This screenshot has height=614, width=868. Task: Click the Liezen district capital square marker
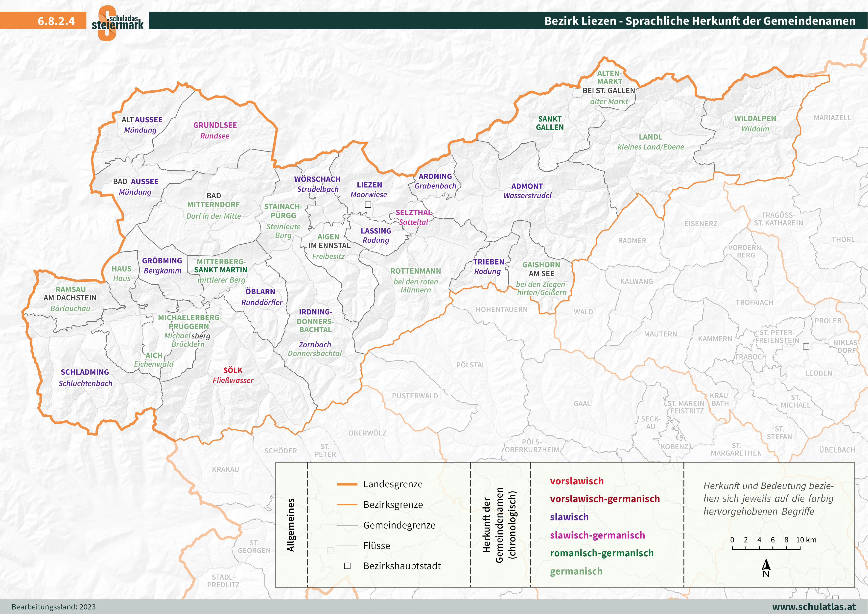pyautogui.click(x=368, y=205)
